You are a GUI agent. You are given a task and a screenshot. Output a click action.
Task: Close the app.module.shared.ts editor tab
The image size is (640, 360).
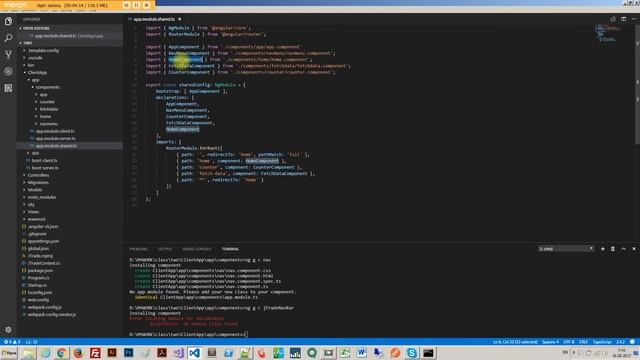pyautogui.click(x=180, y=19)
